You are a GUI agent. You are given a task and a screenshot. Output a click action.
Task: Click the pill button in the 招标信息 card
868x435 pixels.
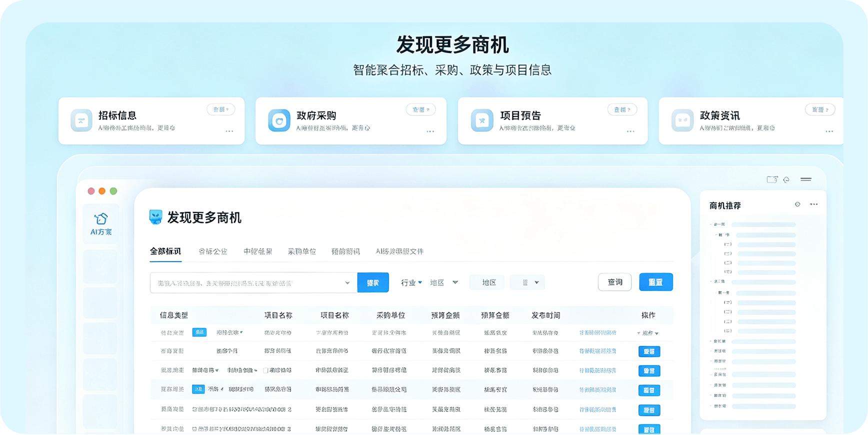221,109
